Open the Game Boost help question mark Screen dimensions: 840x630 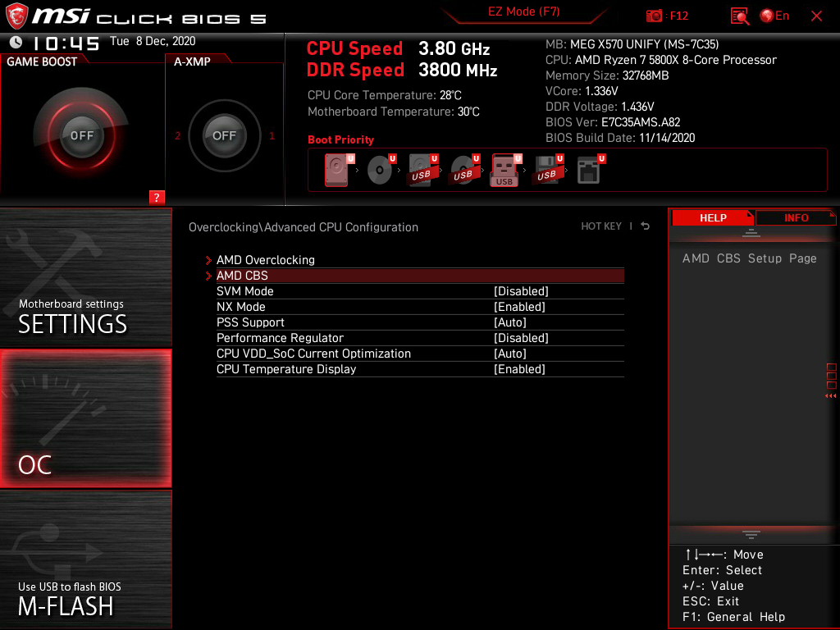tap(157, 197)
